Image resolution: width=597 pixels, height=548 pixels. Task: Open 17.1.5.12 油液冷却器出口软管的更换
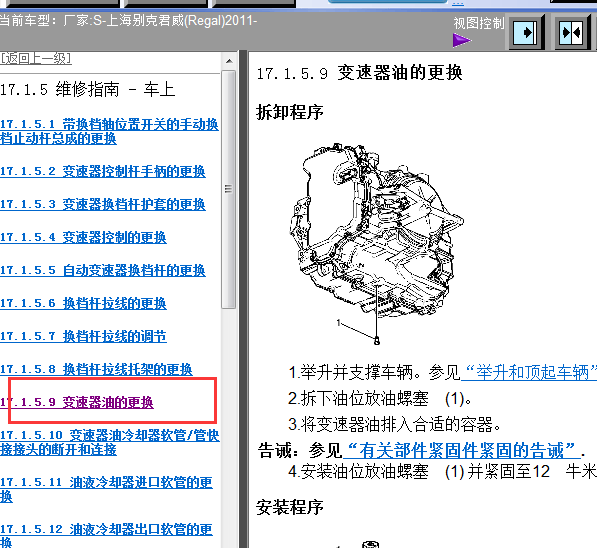click(x=106, y=535)
